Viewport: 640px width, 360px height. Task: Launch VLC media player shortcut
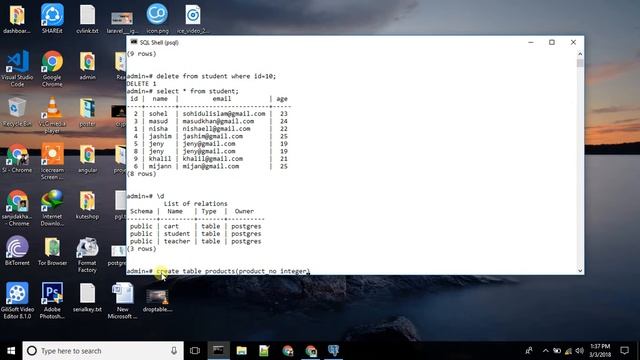click(x=52, y=115)
